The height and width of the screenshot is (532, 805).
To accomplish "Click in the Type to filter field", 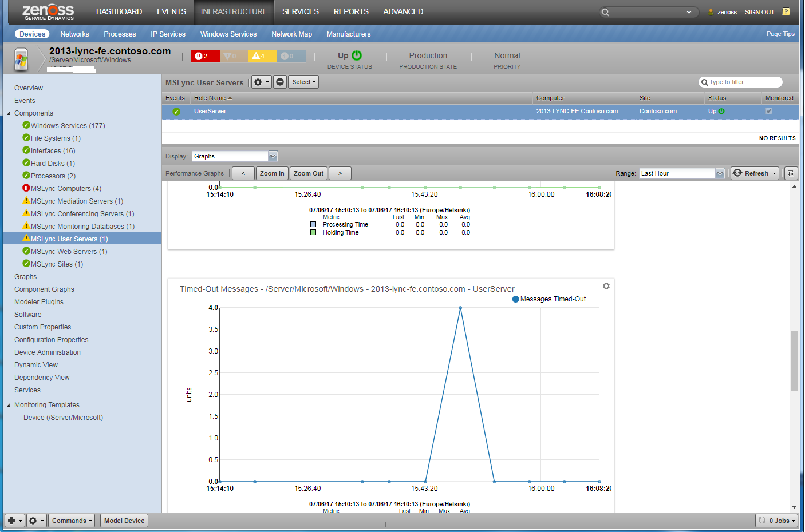I will click(x=740, y=82).
